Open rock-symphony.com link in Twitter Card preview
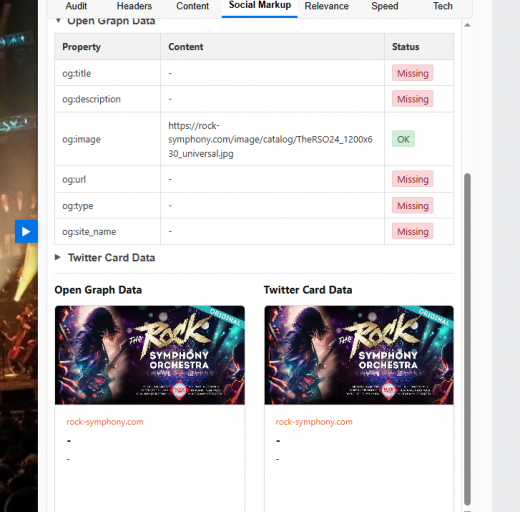The height and width of the screenshot is (512, 520). point(314,422)
